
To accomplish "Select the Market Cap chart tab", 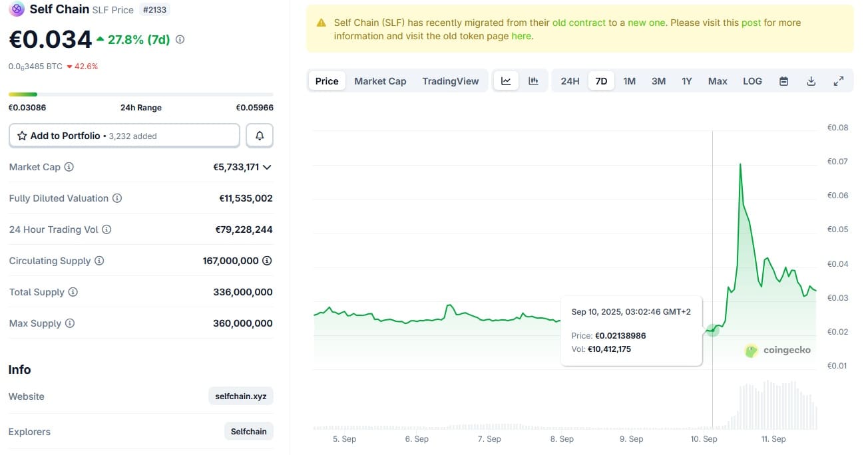I will tap(380, 81).
